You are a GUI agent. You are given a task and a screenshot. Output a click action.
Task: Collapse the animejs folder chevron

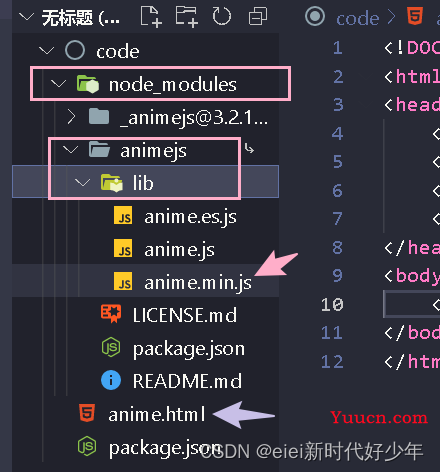coord(71,150)
